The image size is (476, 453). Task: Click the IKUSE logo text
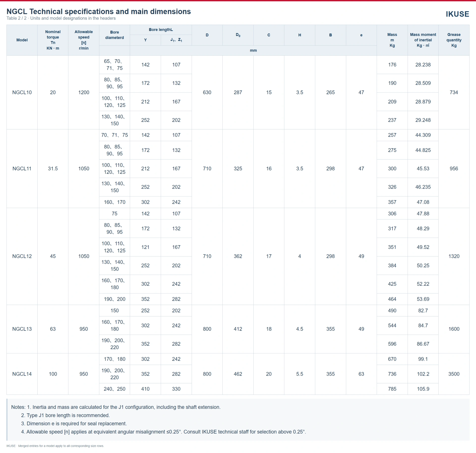coord(457,14)
